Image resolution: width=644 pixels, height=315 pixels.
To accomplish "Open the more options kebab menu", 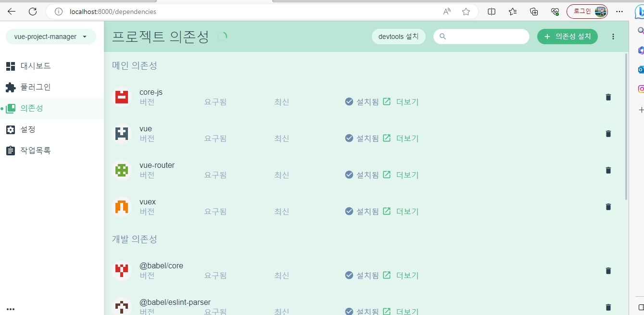I will (x=613, y=37).
